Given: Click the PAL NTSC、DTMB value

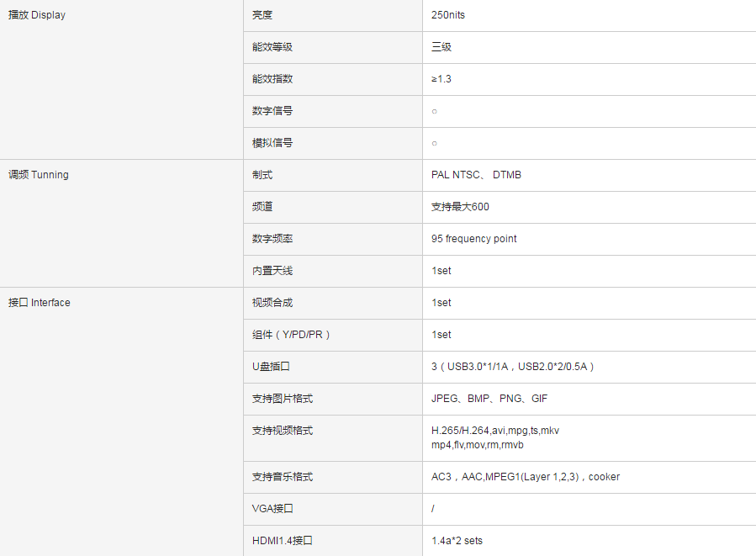Looking at the screenshot, I should [x=476, y=175].
